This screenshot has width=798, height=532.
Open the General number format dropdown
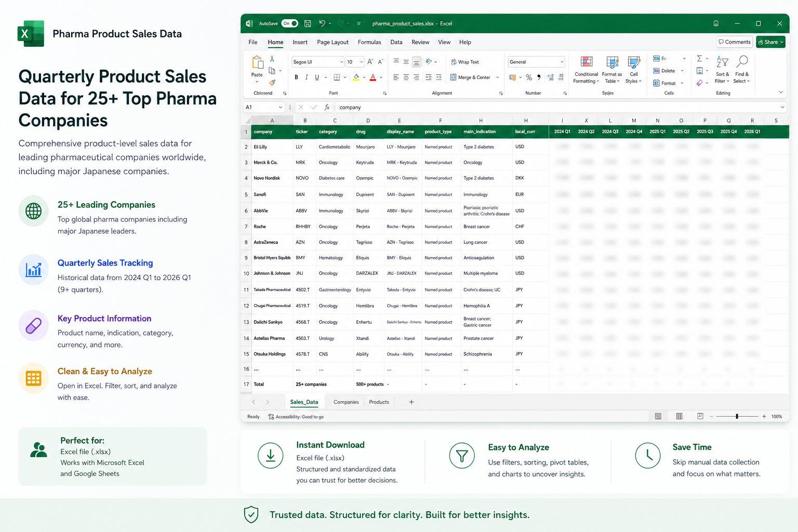pos(562,62)
